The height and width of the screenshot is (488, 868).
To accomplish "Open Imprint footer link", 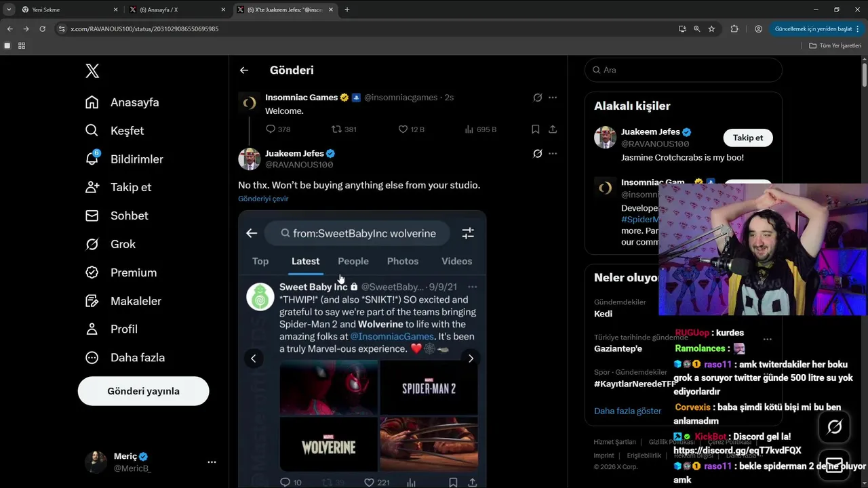I will click(604, 455).
